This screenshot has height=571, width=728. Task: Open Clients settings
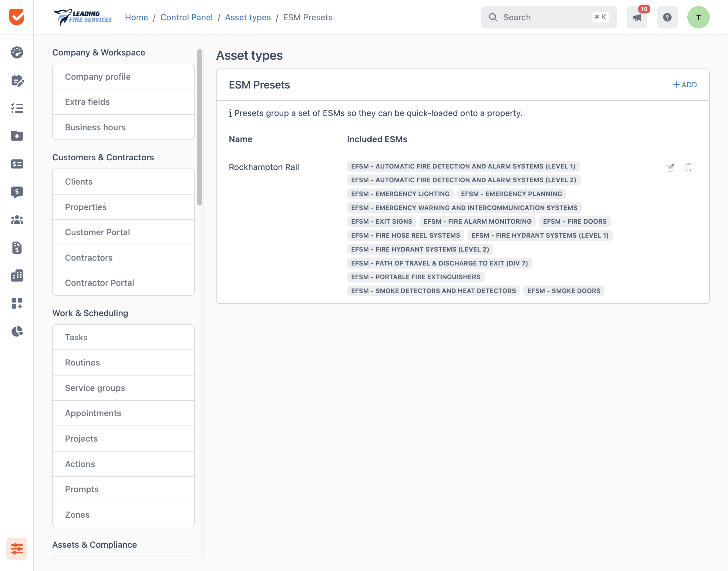pos(123,181)
